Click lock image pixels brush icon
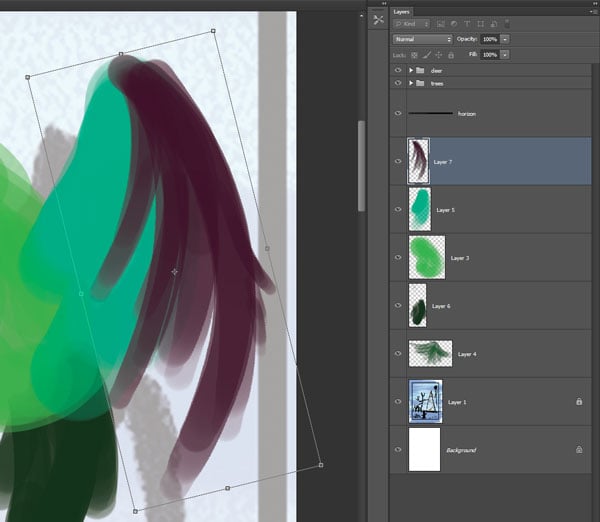Viewport: 600px width, 522px height. click(427, 54)
